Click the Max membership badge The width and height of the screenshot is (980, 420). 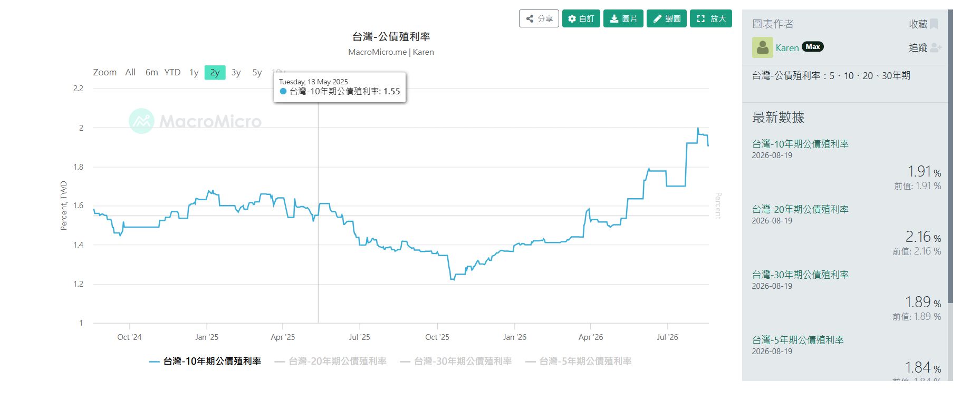(x=813, y=47)
